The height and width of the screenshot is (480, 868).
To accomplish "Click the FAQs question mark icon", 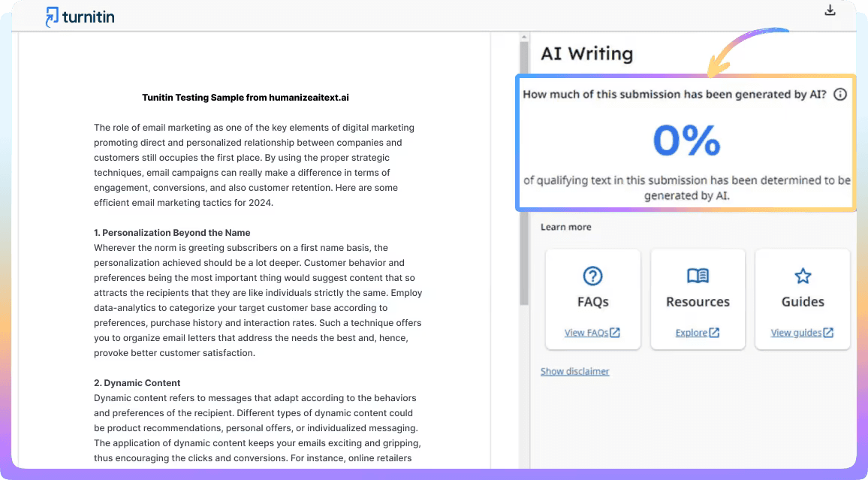I will coord(592,276).
